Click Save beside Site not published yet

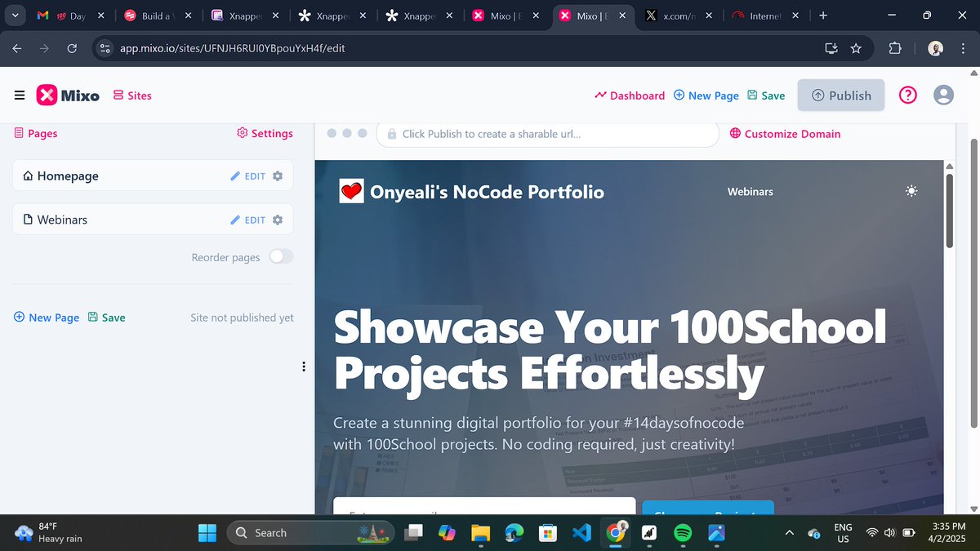click(106, 318)
